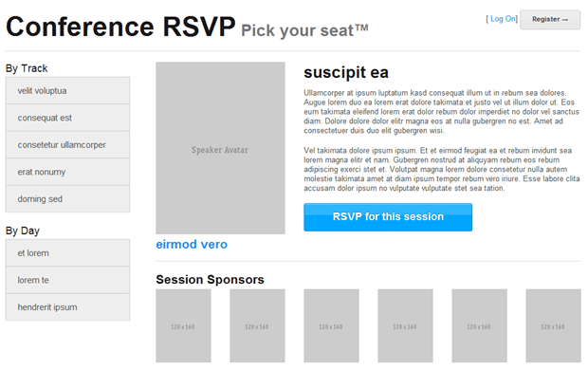Click the second session sponsor thumbnail
588x370 pixels.
(257, 325)
